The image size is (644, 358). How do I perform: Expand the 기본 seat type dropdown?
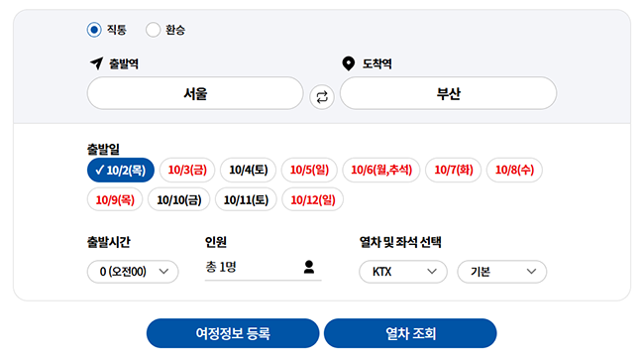pyautogui.click(x=502, y=272)
